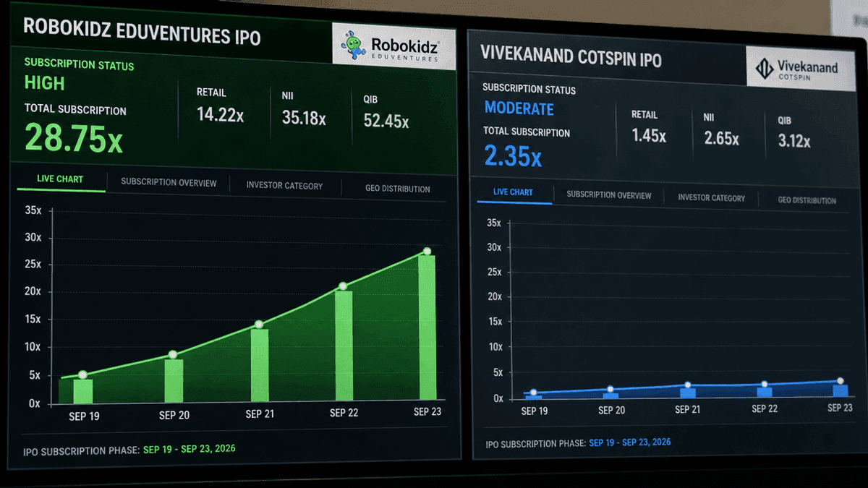Click the SEP 22 data point on Robokidz chart
Viewport: 868px width, 488px height.
[344, 286]
